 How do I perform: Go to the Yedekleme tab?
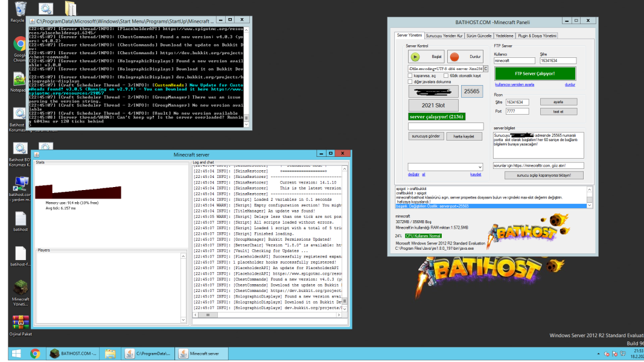tap(505, 36)
